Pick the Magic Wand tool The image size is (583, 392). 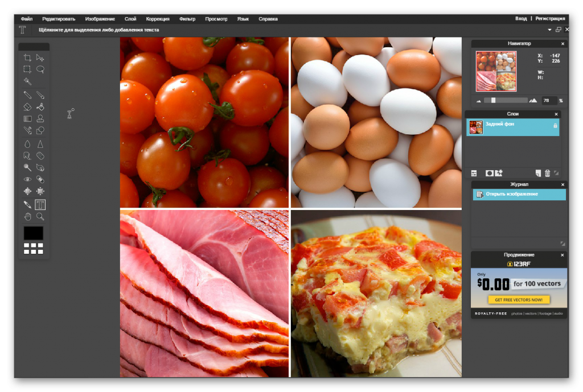tap(27, 82)
